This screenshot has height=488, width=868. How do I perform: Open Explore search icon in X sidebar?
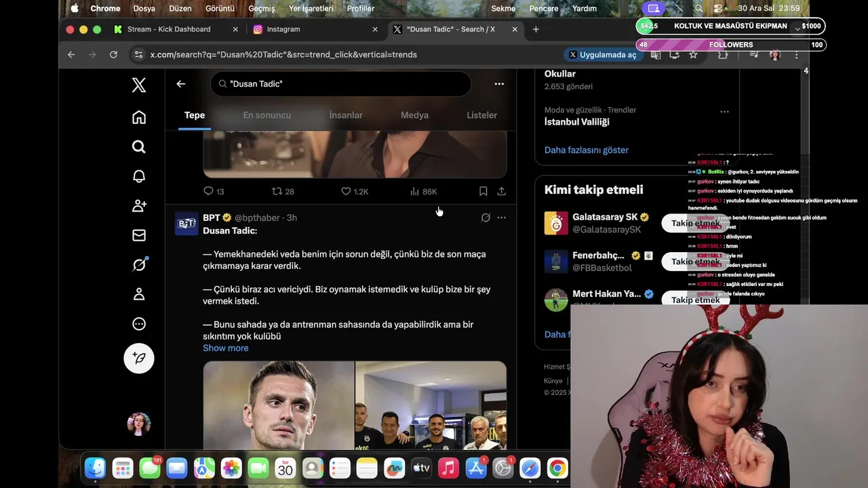point(139,146)
